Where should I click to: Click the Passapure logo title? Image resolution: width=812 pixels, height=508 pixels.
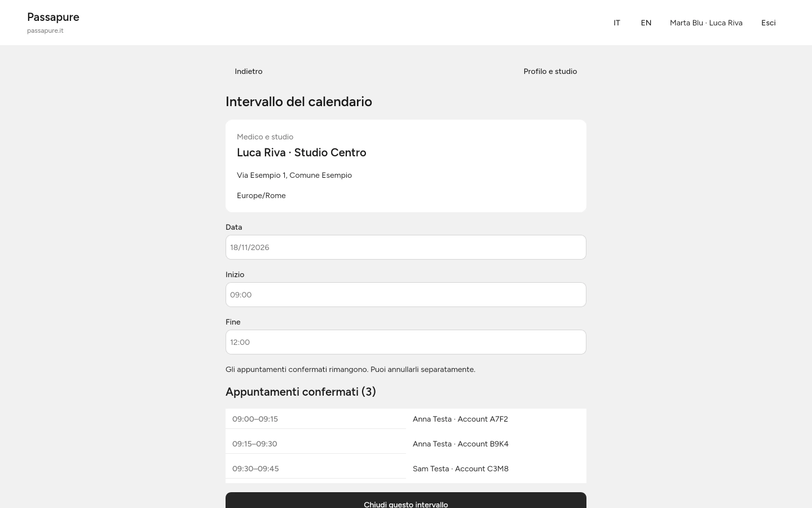53,17
